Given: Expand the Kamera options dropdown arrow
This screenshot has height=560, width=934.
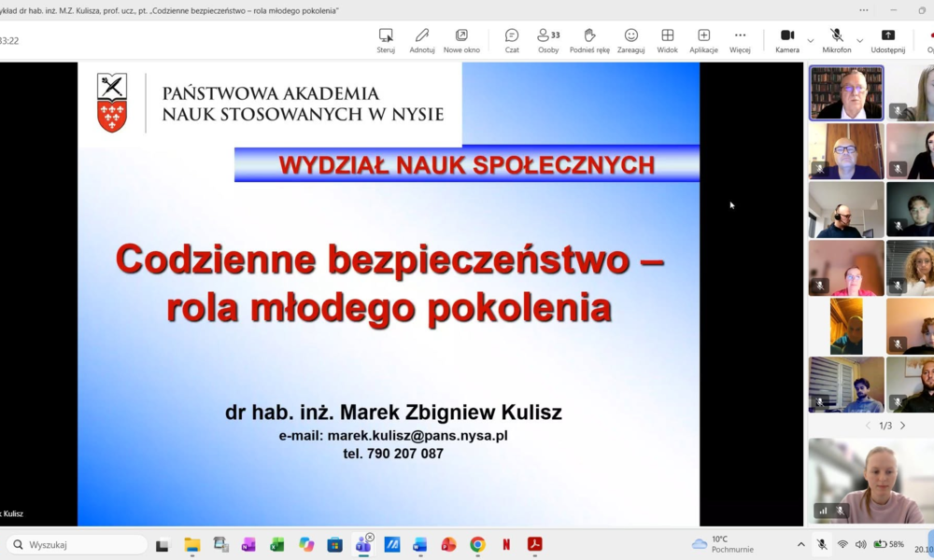Looking at the screenshot, I should click(x=810, y=40).
